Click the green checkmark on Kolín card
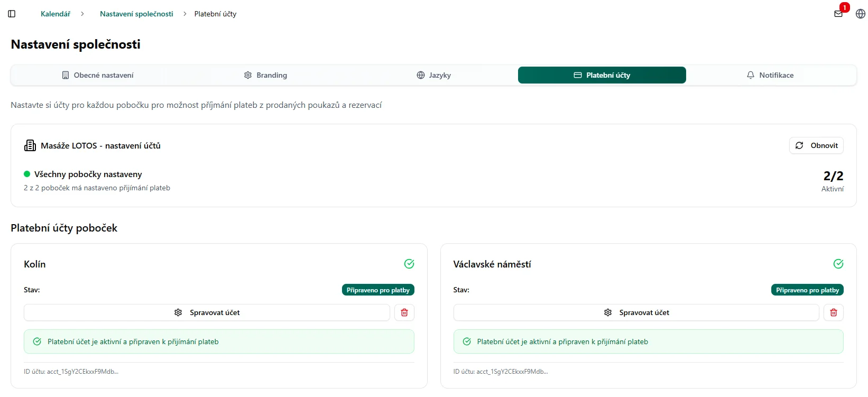868x397 pixels. pyautogui.click(x=409, y=264)
